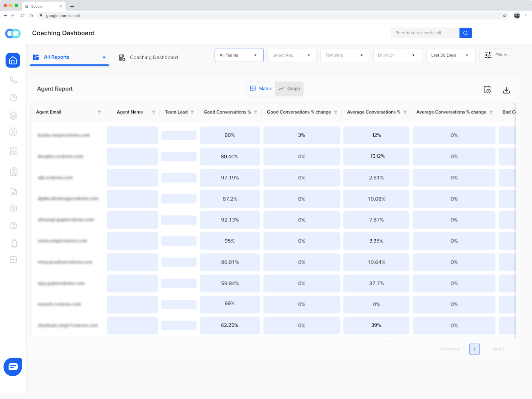Open the Home section in the sidebar
This screenshot has width=532, height=399.
click(x=13, y=60)
